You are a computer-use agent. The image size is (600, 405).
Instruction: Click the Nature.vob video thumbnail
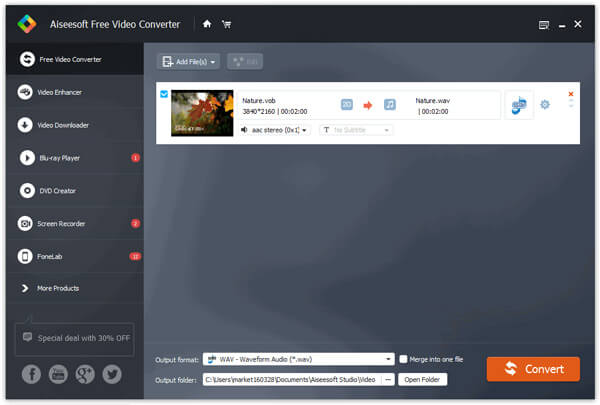pyautogui.click(x=202, y=113)
